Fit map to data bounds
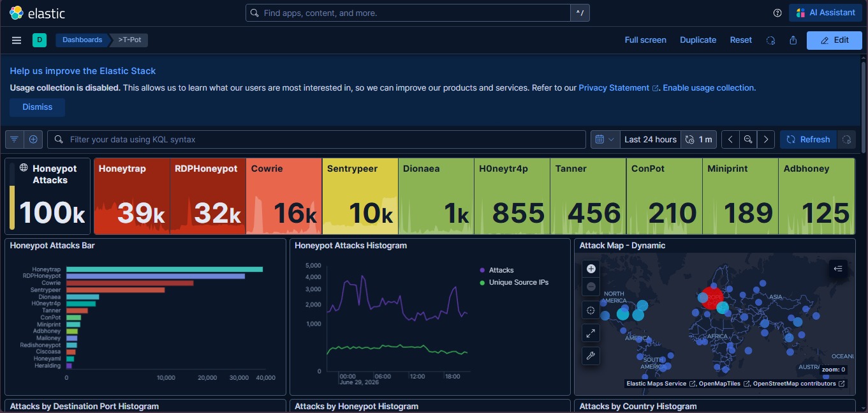Screen dimensions: 868x413 pyautogui.click(x=591, y=311)
